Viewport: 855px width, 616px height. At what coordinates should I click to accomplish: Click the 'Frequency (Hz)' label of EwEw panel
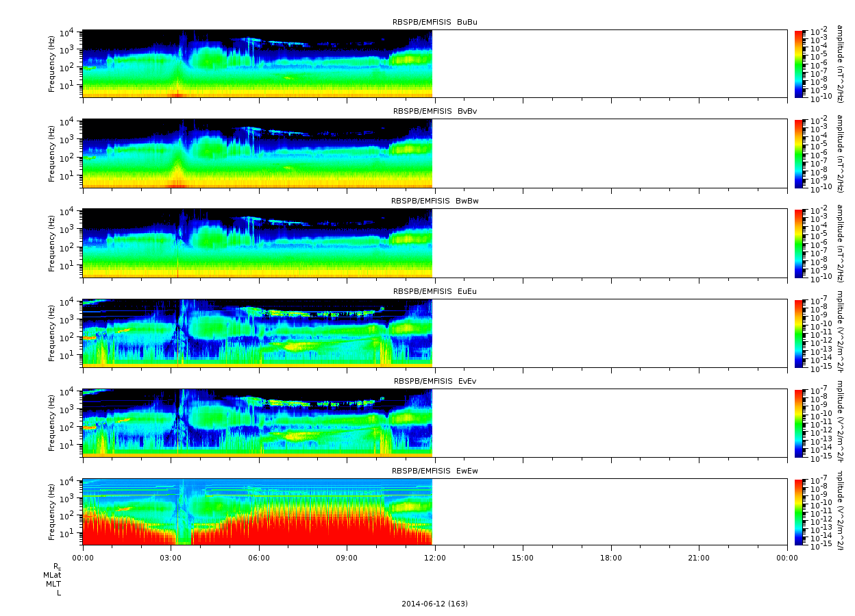click(x=51, y=513)
